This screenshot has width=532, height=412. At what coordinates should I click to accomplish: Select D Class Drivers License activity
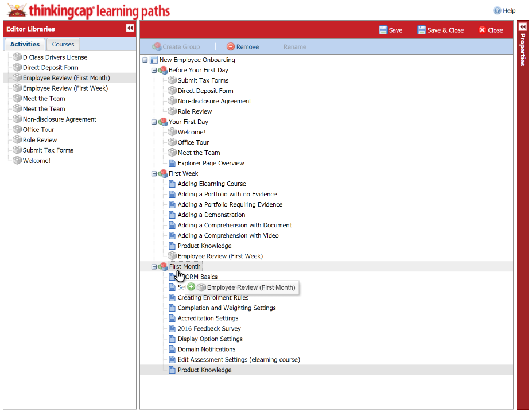[55, 57]
